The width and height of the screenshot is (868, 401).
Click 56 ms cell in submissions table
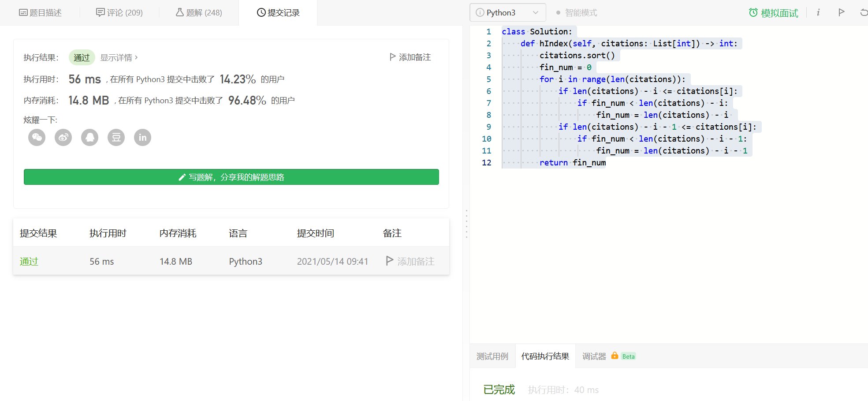pyautogui.click(x=102, y=262)
